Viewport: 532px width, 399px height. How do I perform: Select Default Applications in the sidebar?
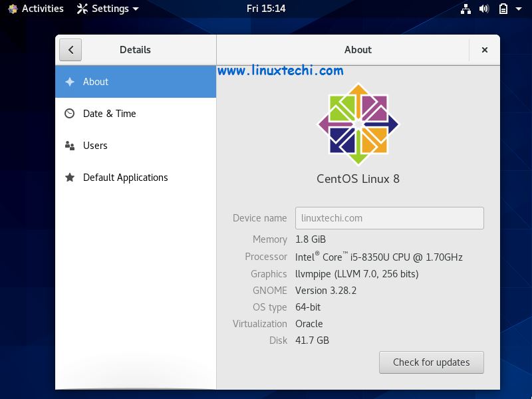[124, 178]
